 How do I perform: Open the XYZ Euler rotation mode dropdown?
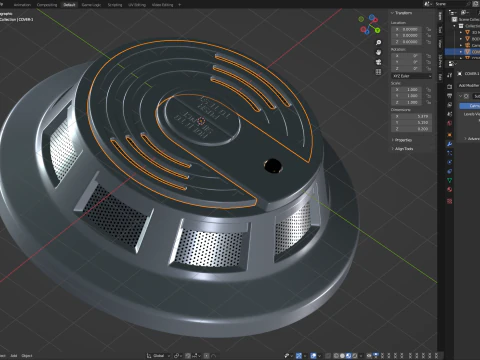click(411, 76)
